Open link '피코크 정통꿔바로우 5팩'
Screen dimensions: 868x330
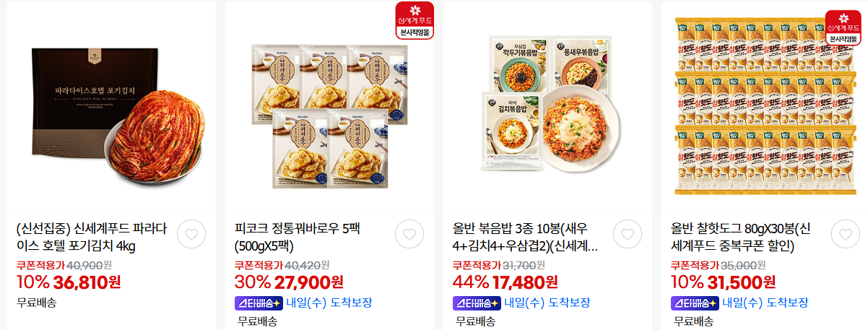(298, 238)
